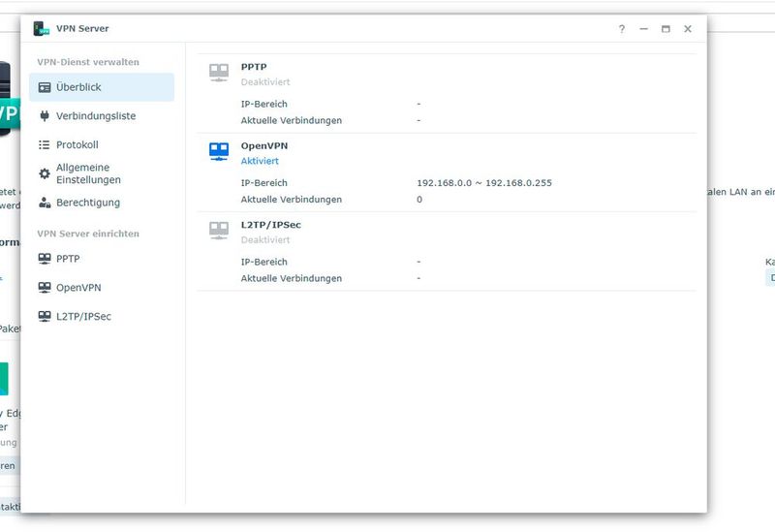The width and height of the screenshot is (775, 532).
Task: Close the VPN Server window
Action: (x=688, y=29)
